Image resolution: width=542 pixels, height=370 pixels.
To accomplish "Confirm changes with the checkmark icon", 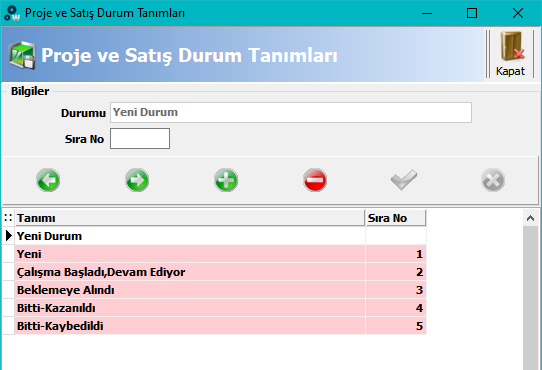I will (x=404, y=179).
